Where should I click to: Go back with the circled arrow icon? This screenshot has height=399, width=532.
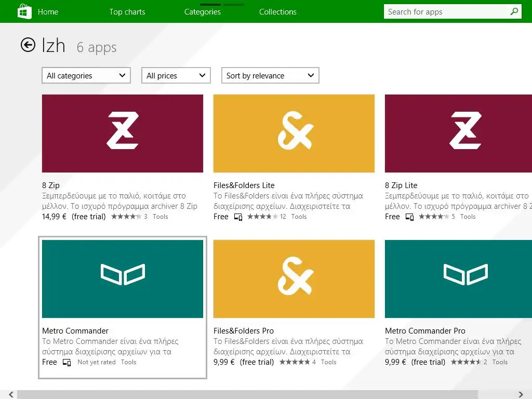tap(28, 45)
